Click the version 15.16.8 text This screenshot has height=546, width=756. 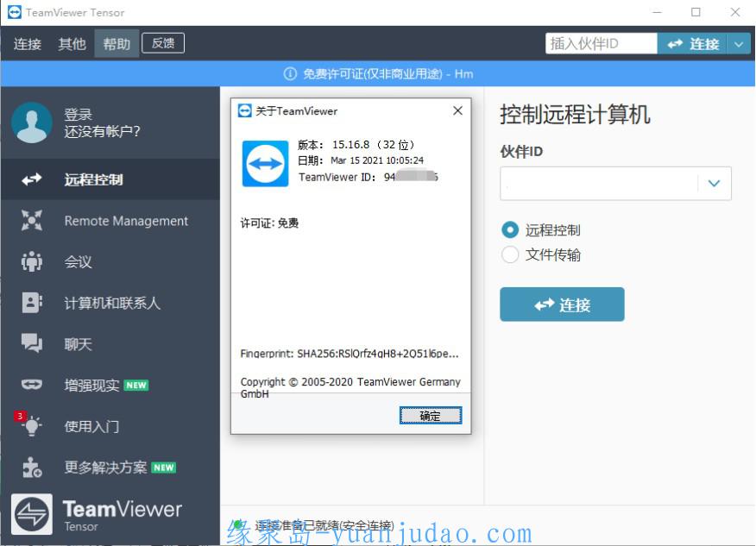coord(356,145)
